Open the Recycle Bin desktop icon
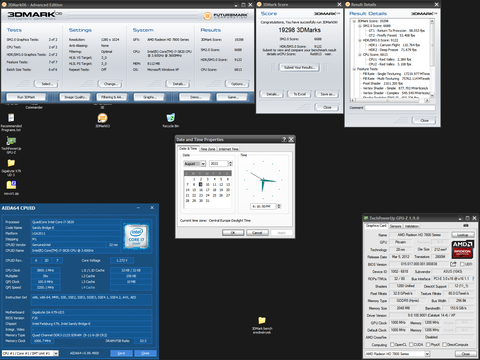480x360 pixels. pyautogui.click(x=170, y=118)
